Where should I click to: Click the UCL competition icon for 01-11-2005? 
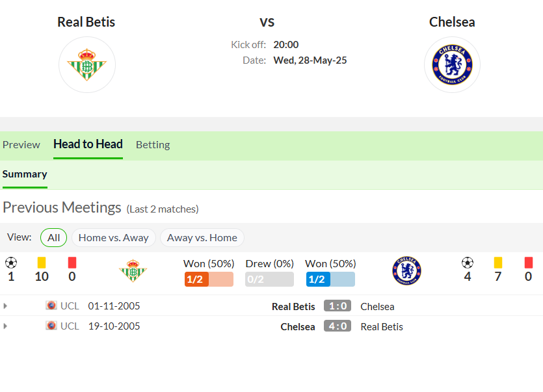(x=51, y=306)
